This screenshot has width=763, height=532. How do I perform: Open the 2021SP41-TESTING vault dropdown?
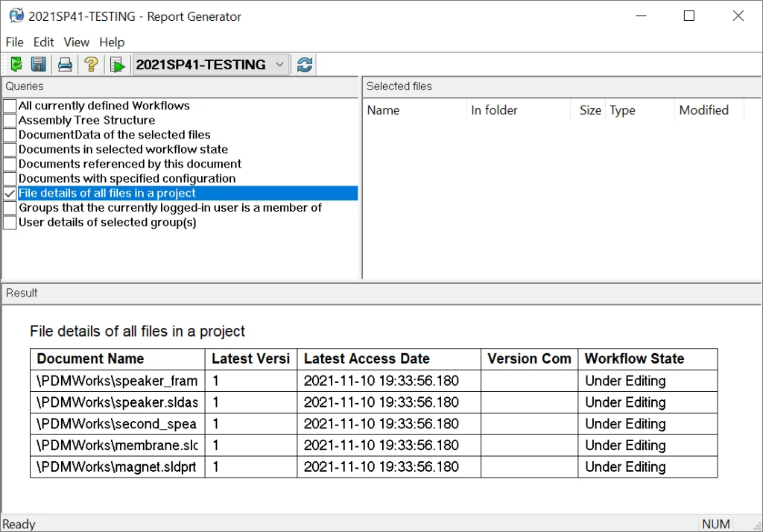[x=279, y=65]
